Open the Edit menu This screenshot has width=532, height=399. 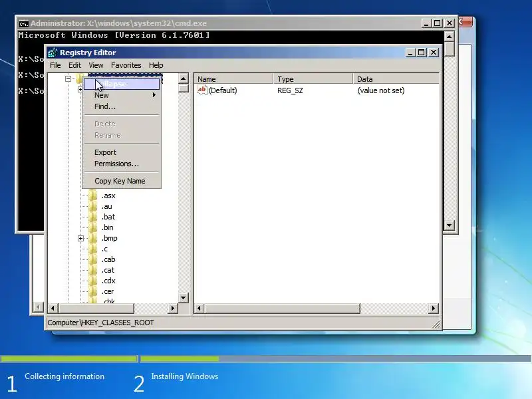point(74,65)
